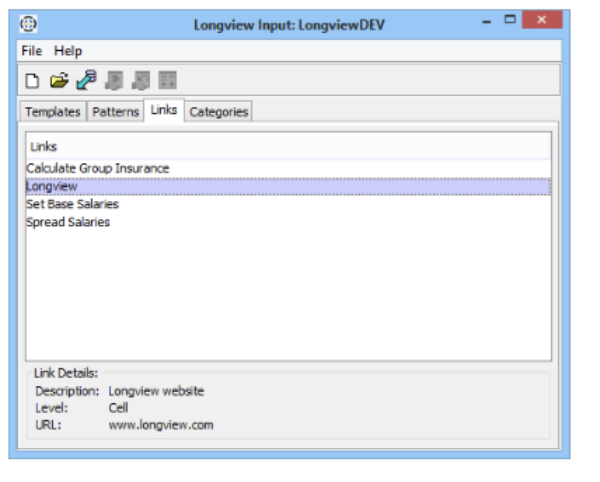
Task: Select the highlighted Longview link entry
Action: click(x=52, y=186)
